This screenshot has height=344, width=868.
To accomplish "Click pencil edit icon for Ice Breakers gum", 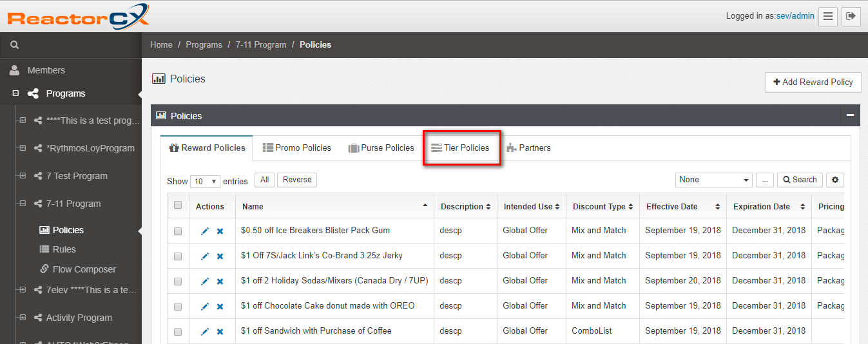I will (x=205, y=231).
